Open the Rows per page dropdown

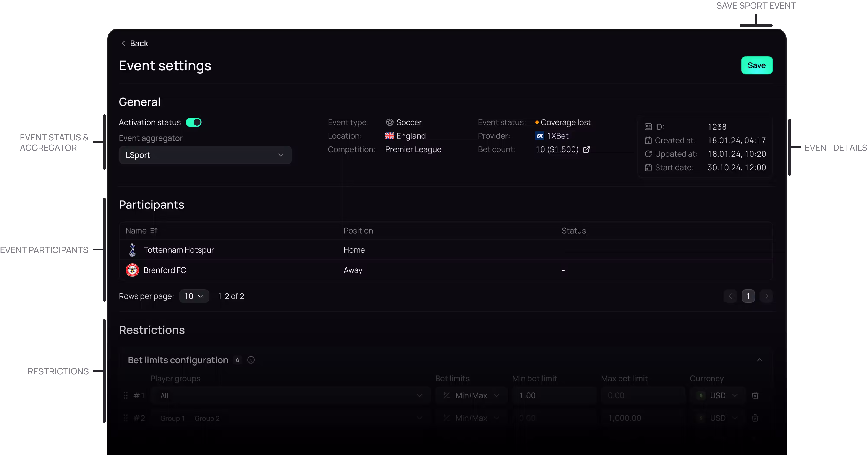(194, 296)
